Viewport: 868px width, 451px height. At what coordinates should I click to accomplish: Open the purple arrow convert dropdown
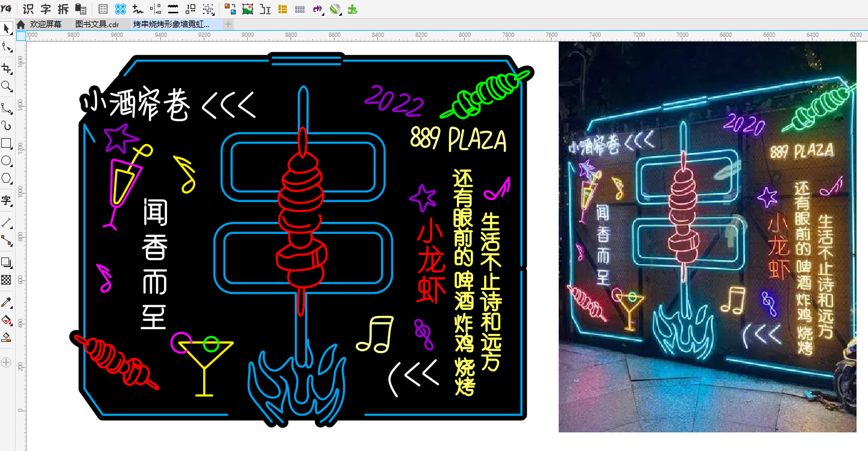(x=318, y=9)
